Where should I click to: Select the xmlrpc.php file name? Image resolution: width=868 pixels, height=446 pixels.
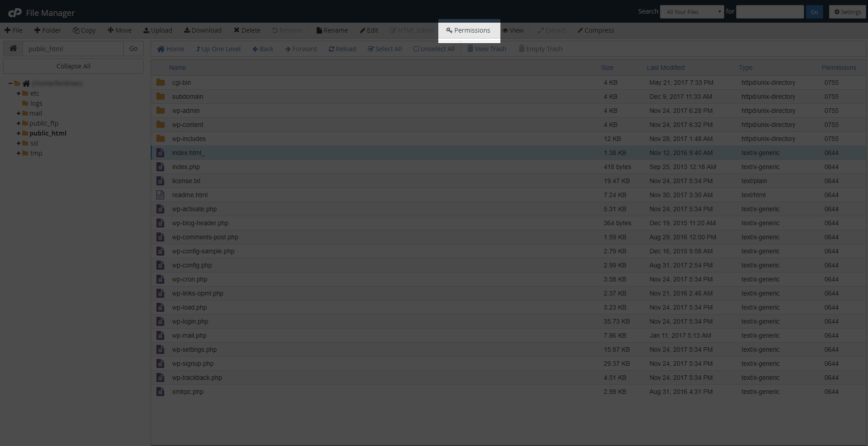(188, 392)
